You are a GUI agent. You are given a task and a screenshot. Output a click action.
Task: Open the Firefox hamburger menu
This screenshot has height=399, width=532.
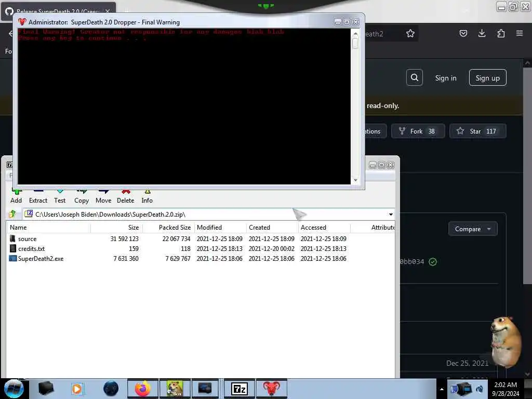520,33
